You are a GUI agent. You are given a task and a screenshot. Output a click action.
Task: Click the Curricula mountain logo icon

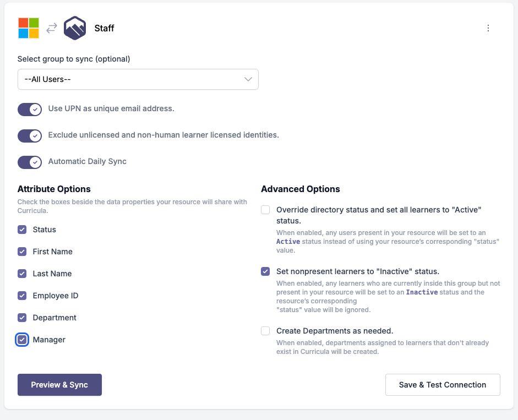pos(75,28)
